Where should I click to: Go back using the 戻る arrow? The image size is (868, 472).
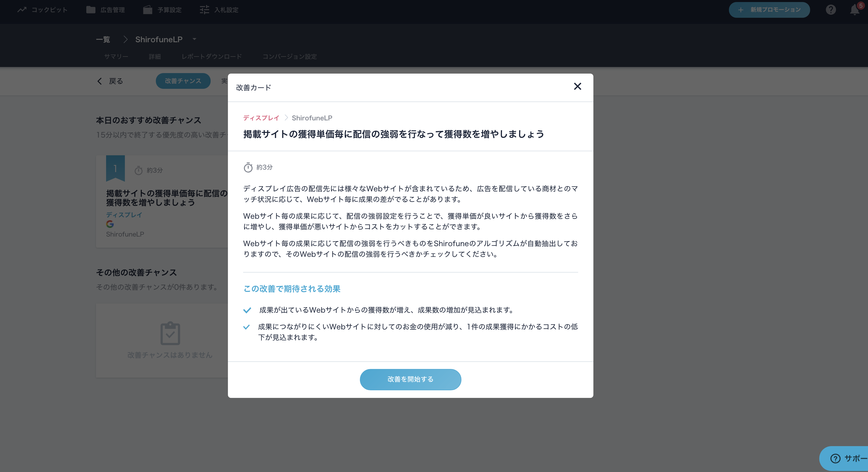point(99,81)
